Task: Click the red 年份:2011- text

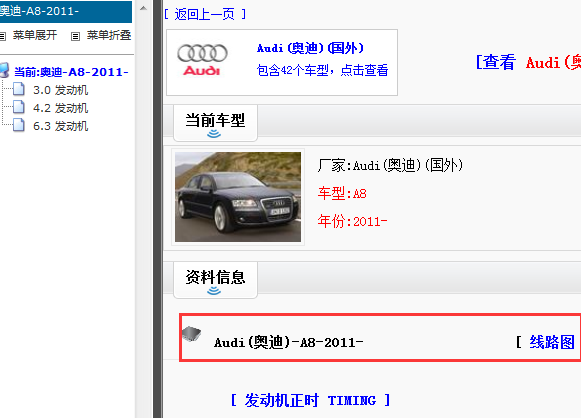Action: [x=352, y=221]
